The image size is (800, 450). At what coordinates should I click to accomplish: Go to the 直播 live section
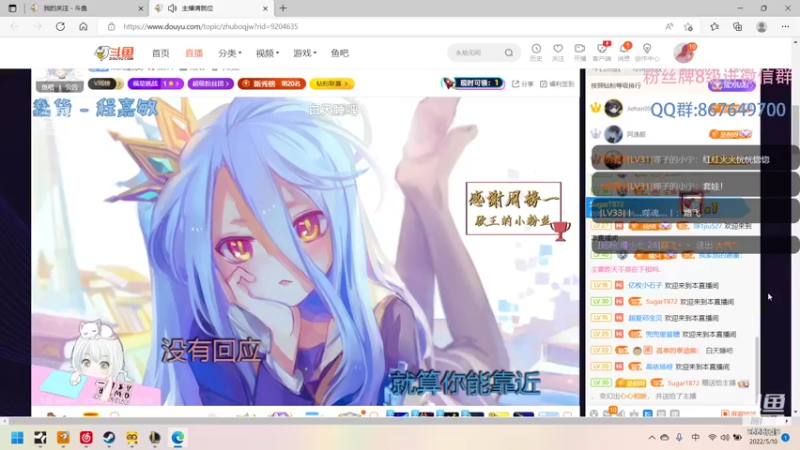coord(194,53)
